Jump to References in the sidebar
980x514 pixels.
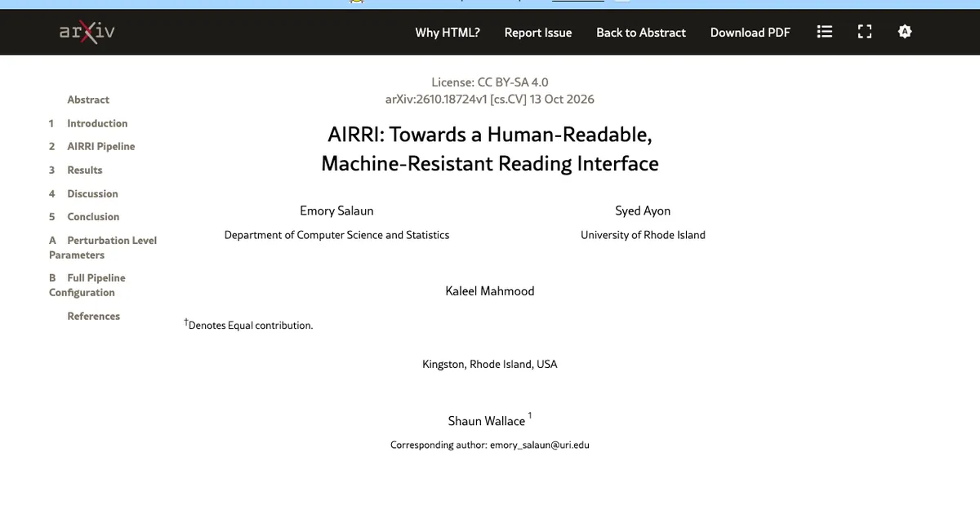point(93,316)
